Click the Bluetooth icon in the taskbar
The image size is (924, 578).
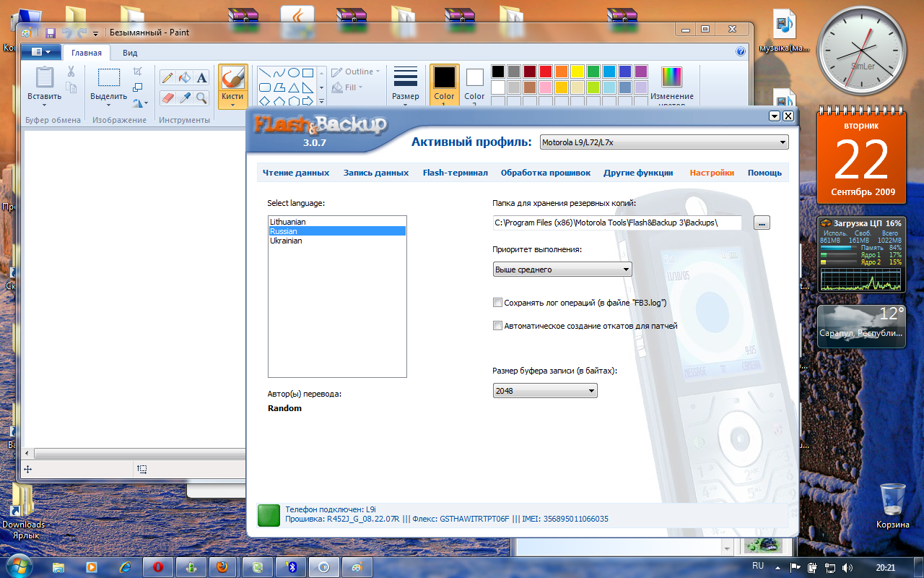(x=292, y=566)
